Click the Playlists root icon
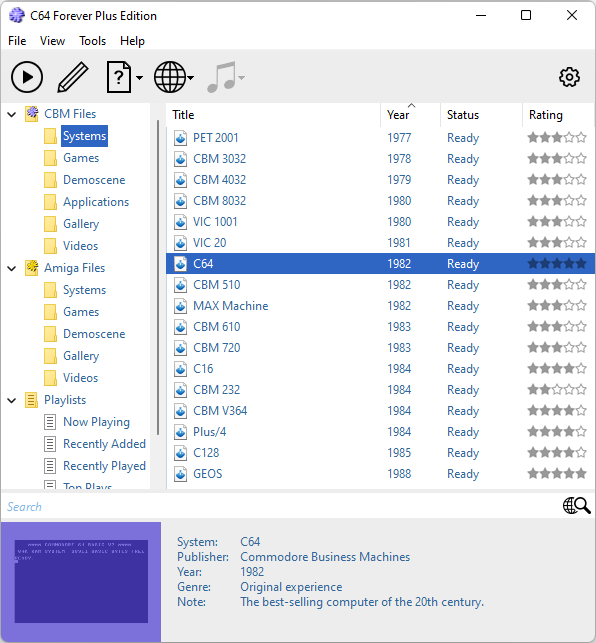 (x=32, y=400)
